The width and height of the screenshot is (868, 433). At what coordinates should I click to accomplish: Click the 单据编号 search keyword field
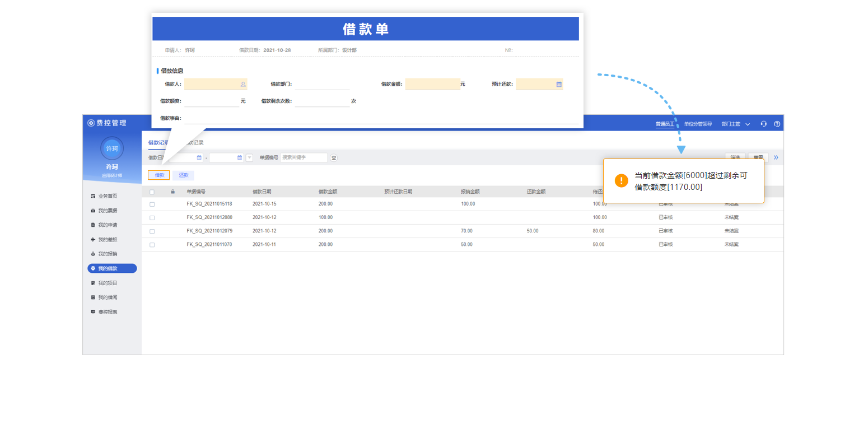point(304,158)
